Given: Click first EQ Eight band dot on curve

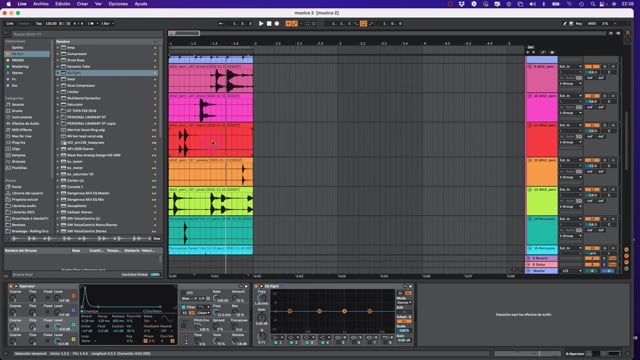Looking at the screenshot, I should point(289,311).
